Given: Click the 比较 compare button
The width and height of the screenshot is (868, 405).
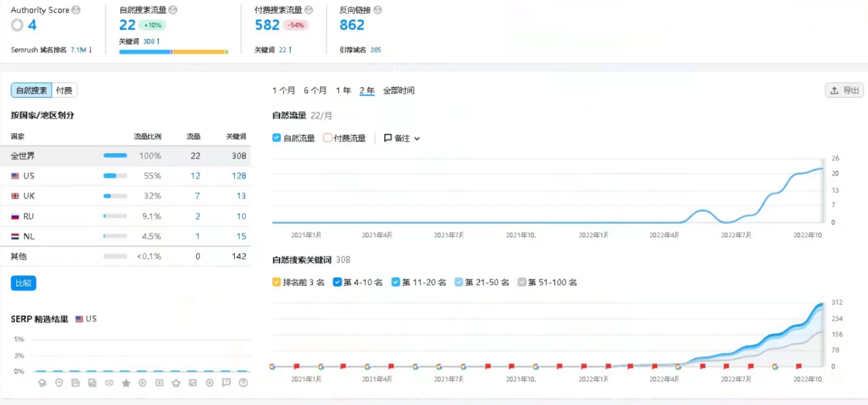Looking at the screenshot, I should coord(23,283).
